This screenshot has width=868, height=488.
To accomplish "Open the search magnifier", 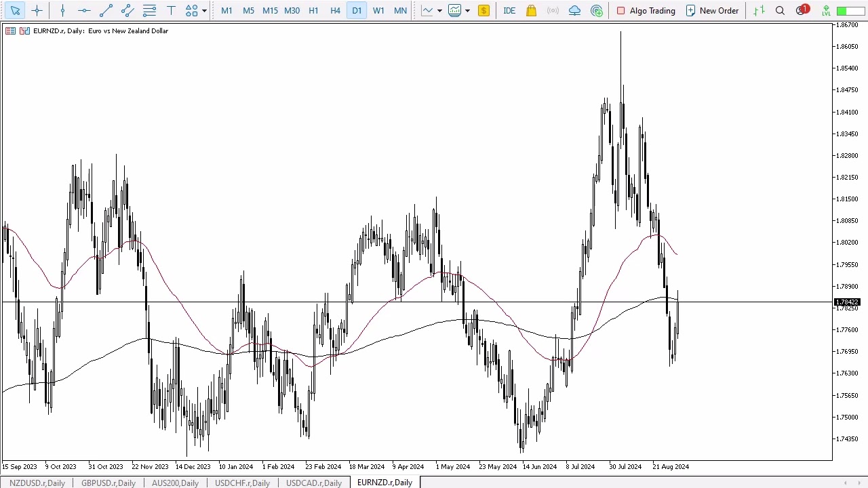I will point(780,10).
